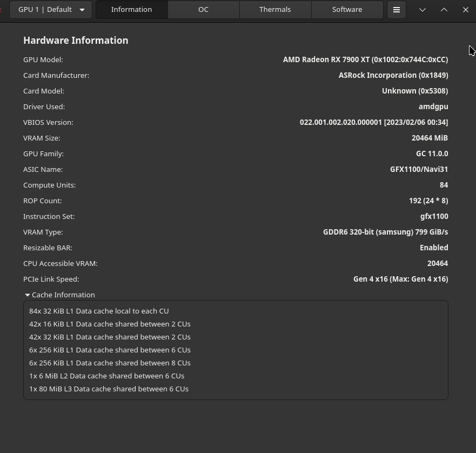Open the Software tab
Image resolution: width=476 pixels, height=453 pixels.
(347, 10)
